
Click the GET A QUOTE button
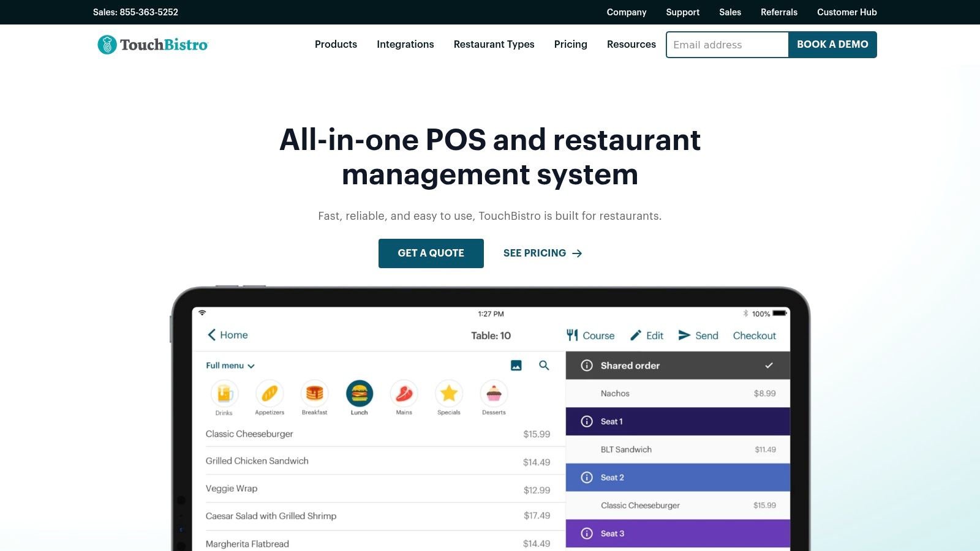431,253
